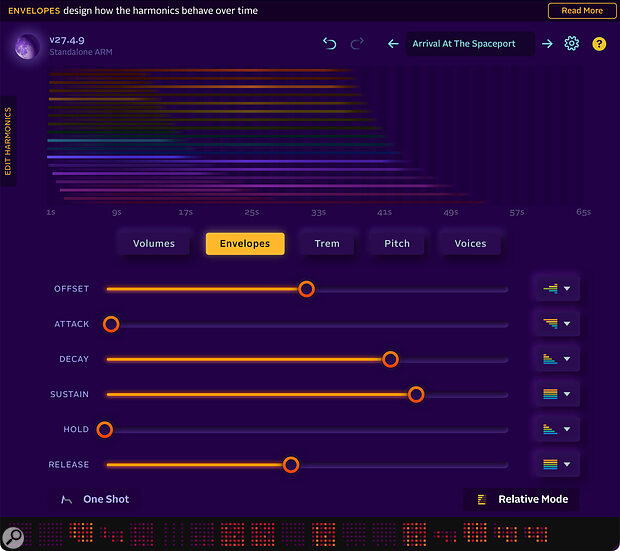Click the RELEASE label text
This screenshot has height=551, width=620.
(69, 465)
